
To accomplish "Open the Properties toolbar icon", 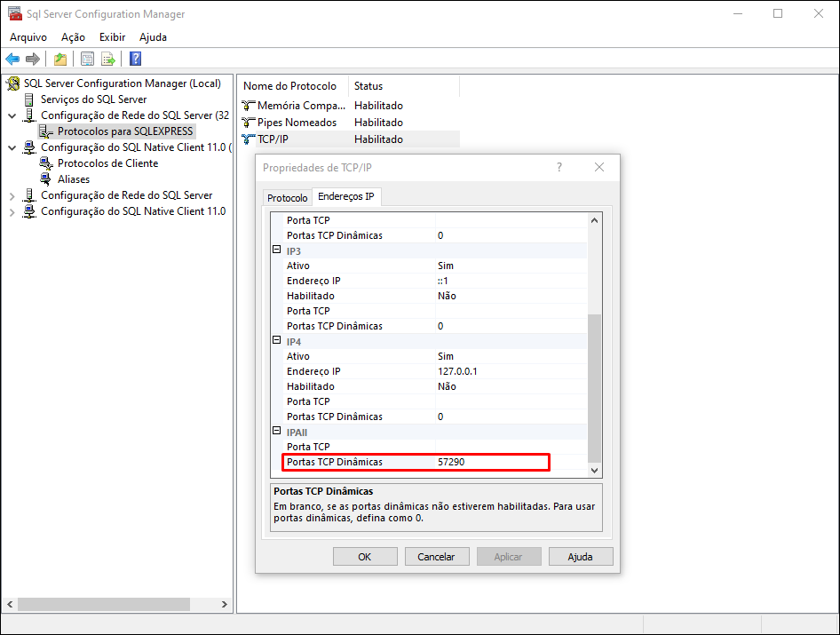I will tap(87, 60).
